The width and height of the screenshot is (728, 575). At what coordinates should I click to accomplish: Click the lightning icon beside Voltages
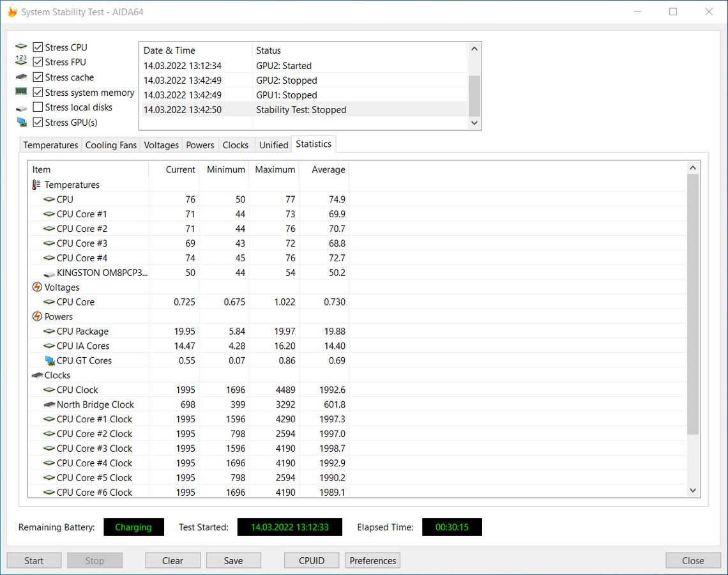pyautogui.click(x=37, y=287)
